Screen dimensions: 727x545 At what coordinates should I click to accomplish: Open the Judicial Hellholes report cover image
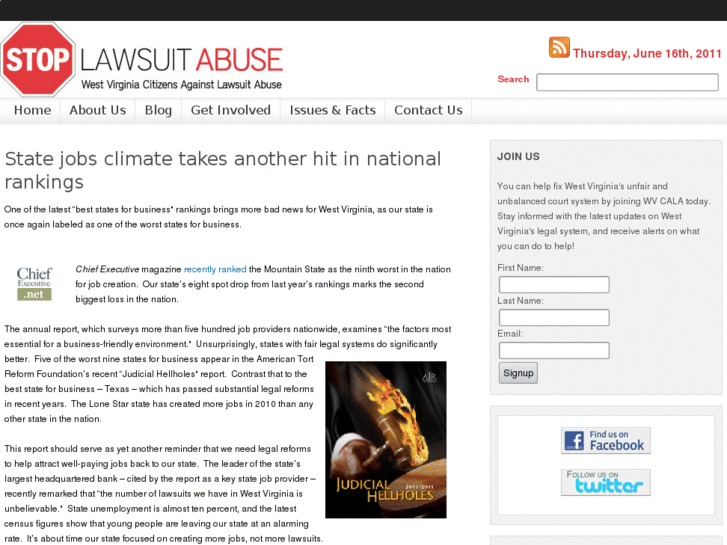click(x=386, y=440)
